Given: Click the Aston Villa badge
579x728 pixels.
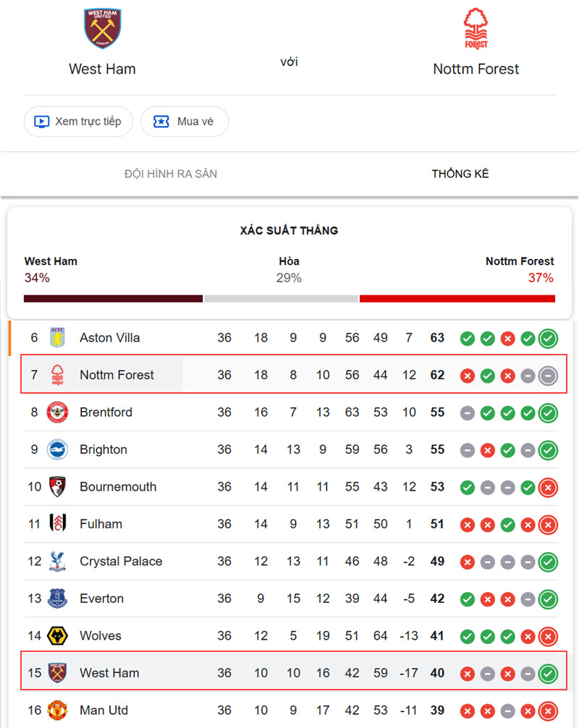Looking at the screenshot, I should (58, 337).
